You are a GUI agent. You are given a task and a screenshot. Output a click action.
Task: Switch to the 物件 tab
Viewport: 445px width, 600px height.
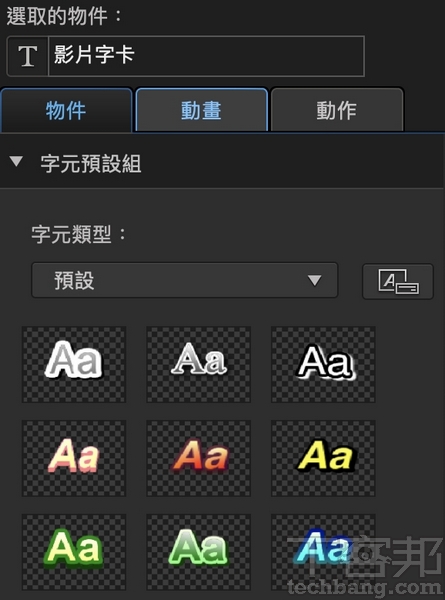coord(67,110)
